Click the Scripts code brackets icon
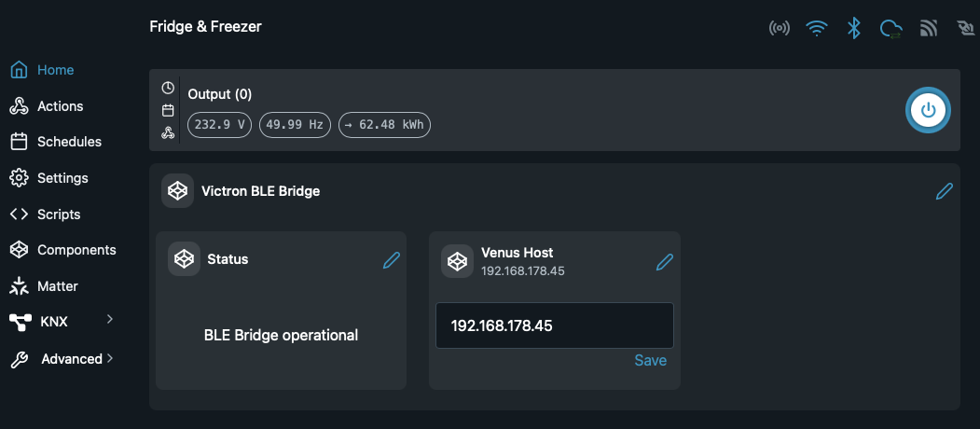The image size is (980, 429). (20, 214)
